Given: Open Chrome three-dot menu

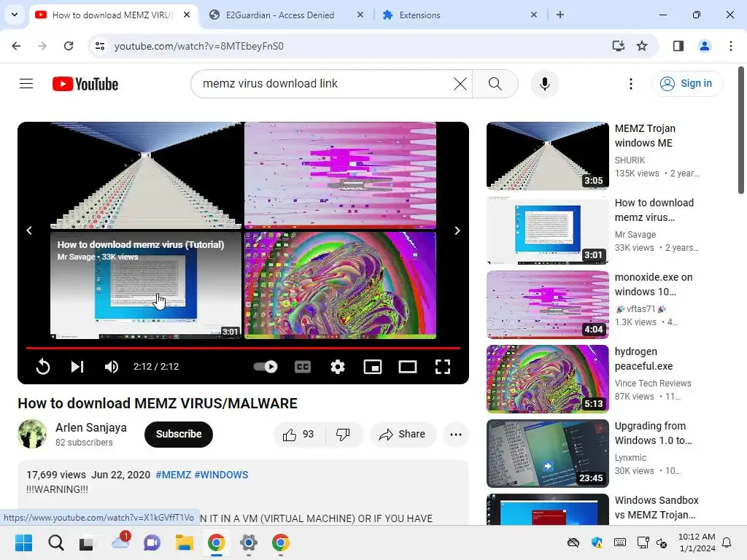Looking at the screenshot, I should (x=731, y=46).
